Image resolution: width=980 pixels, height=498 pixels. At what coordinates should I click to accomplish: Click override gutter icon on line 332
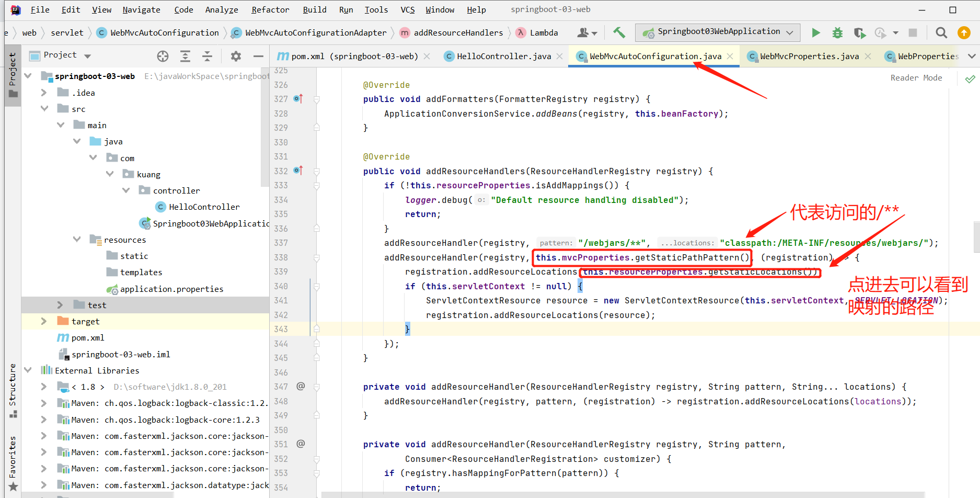click(298, 171)
